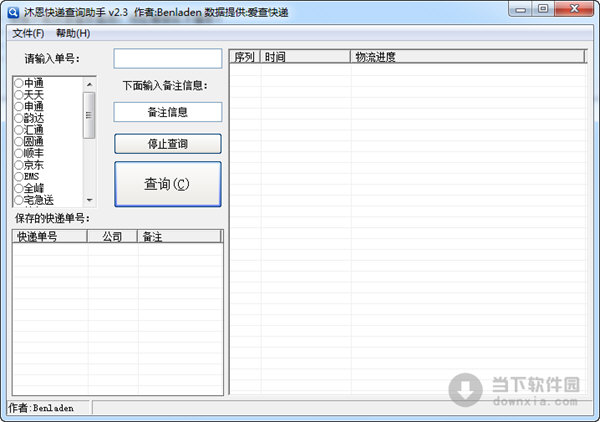Click the tracking number input field
The width and height of the screenshot is (600, 422).
(168, 59)
